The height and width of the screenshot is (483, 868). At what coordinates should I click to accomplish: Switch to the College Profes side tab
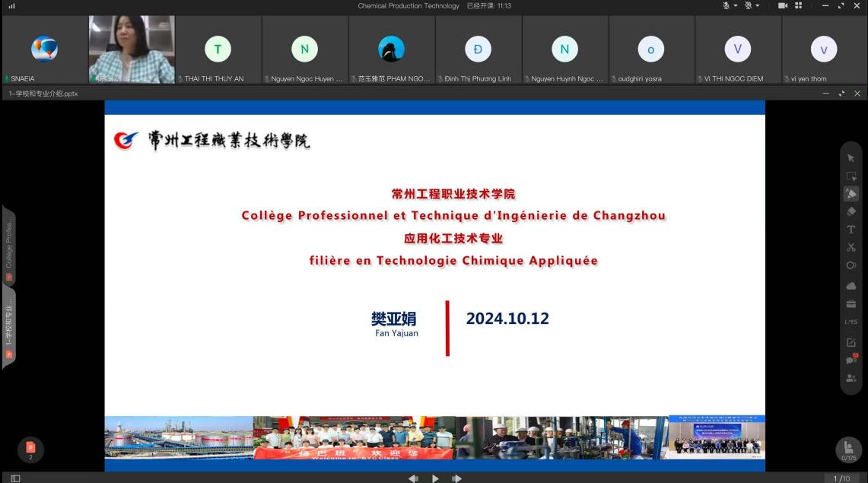coord(9,247)
